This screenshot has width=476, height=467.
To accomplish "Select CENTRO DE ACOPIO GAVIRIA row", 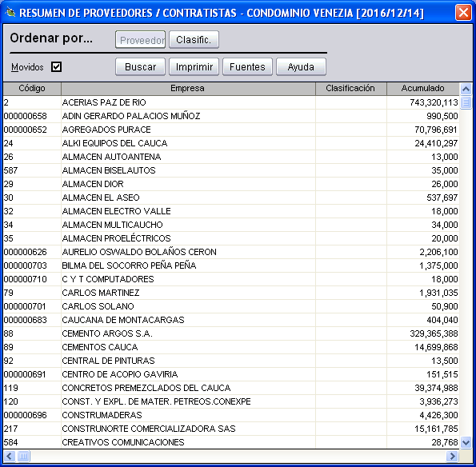I will (x=231, y=374).
